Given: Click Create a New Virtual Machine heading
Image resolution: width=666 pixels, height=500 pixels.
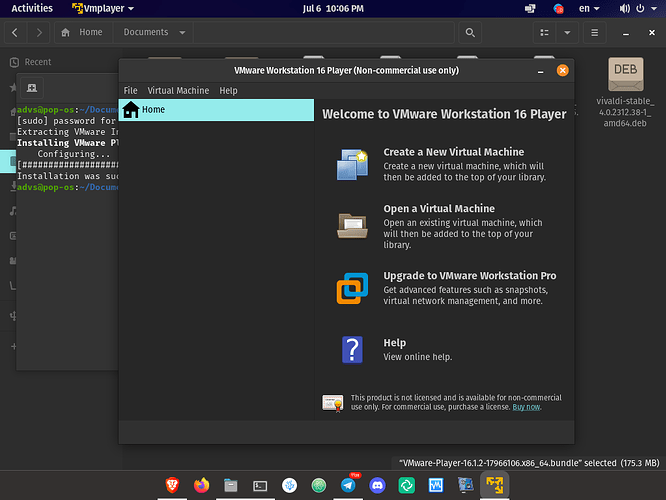Looking at the screenshot, I should (453, 152).
